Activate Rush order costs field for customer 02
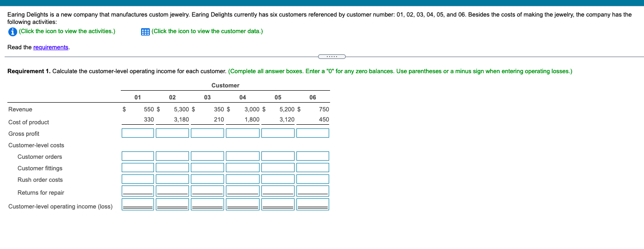 [x=172, y=179]
